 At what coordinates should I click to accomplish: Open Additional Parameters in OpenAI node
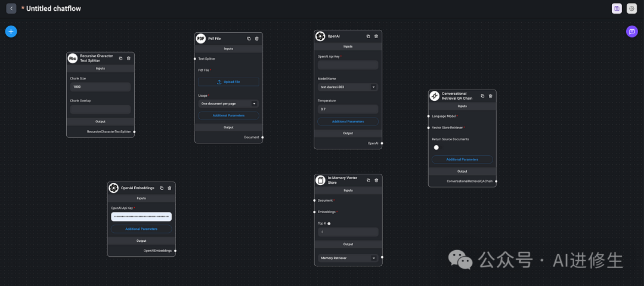tap(348, 121)
